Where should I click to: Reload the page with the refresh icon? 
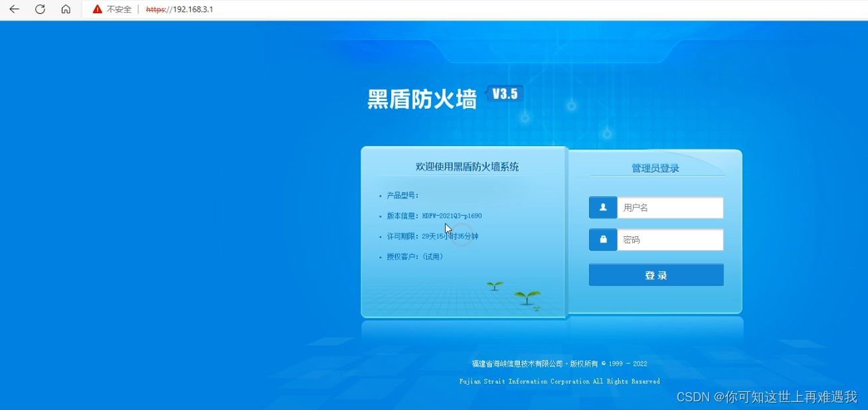(x=40, y=9)
